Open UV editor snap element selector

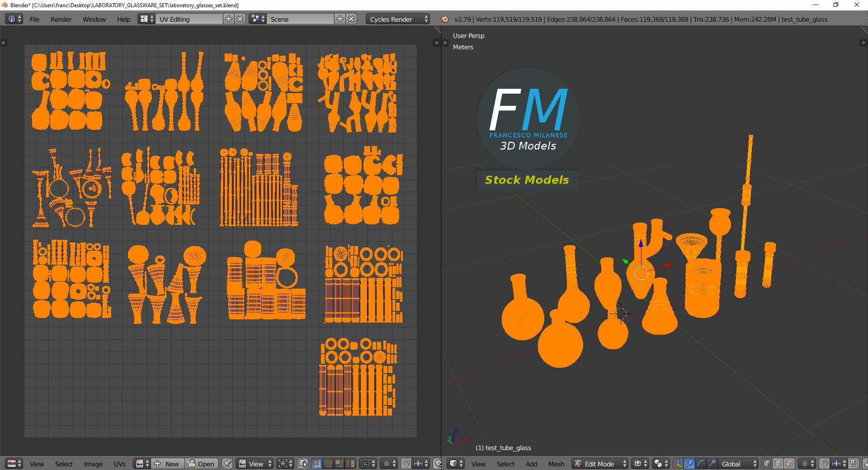(420, 464)
